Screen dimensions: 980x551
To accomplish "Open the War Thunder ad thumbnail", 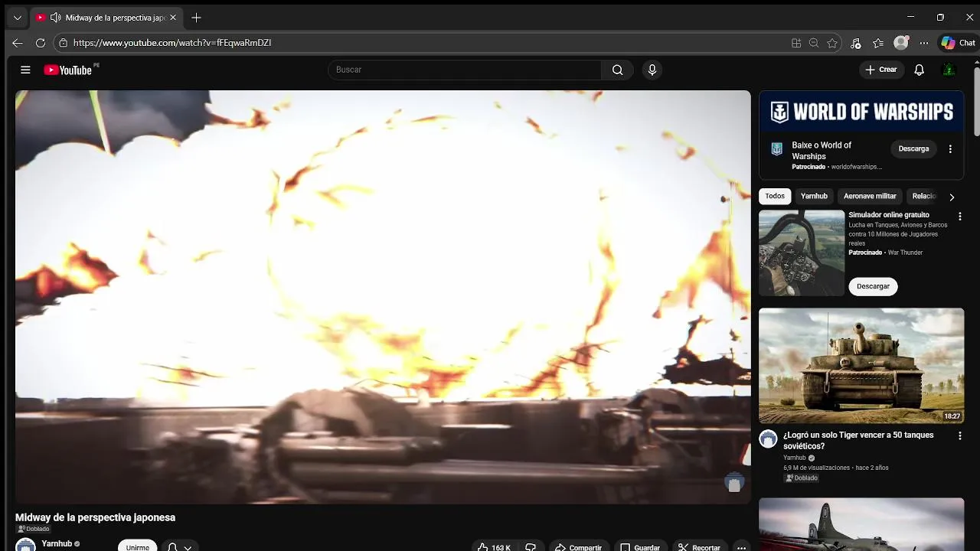I will [802, 253].
